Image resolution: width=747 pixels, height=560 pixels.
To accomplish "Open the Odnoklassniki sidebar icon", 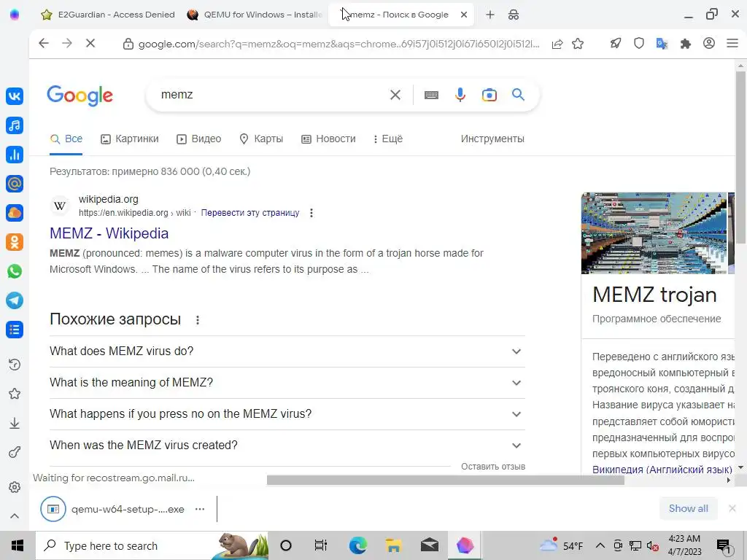I will point(15,242).
